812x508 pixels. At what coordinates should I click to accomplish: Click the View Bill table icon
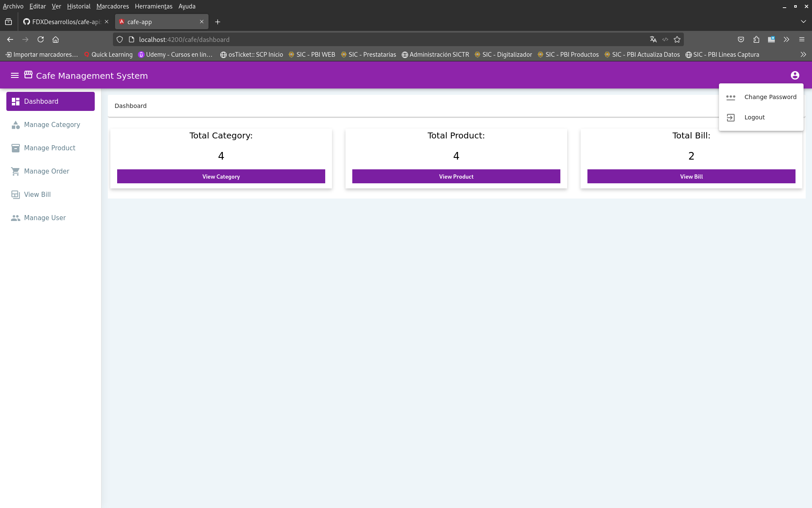(16, 195)
